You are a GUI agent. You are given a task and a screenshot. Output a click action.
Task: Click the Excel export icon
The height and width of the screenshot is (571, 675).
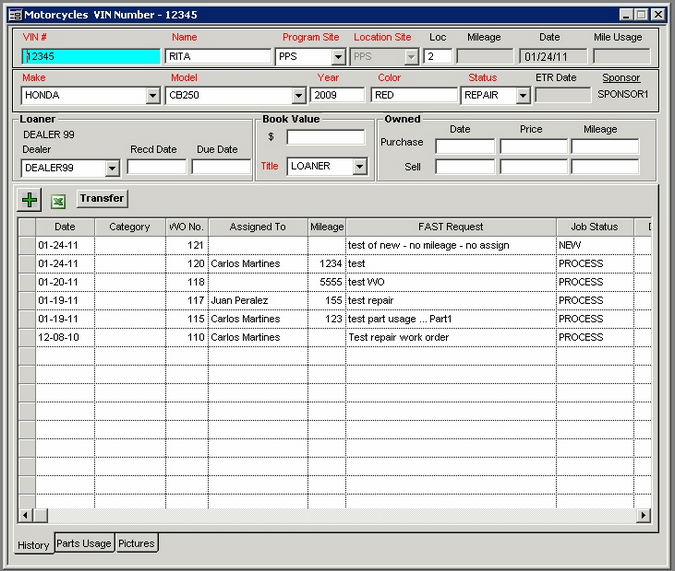click(x=59, y=201)
